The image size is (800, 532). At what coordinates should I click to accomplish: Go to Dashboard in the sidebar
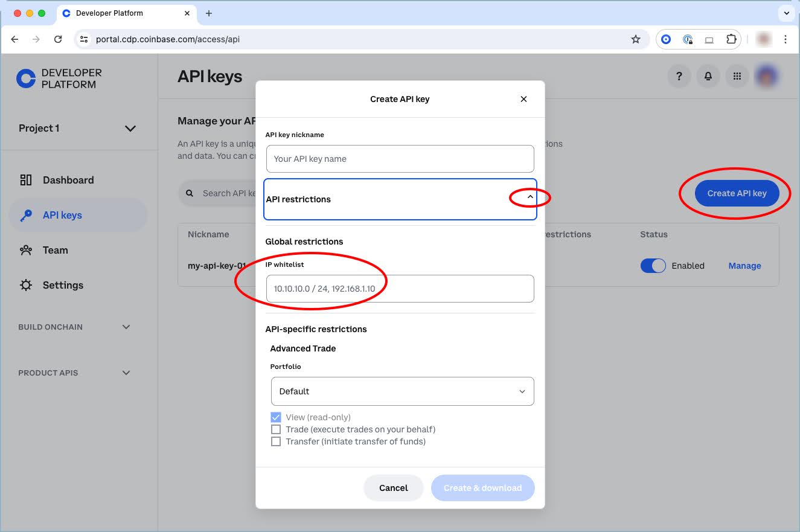tap(68, 180)
